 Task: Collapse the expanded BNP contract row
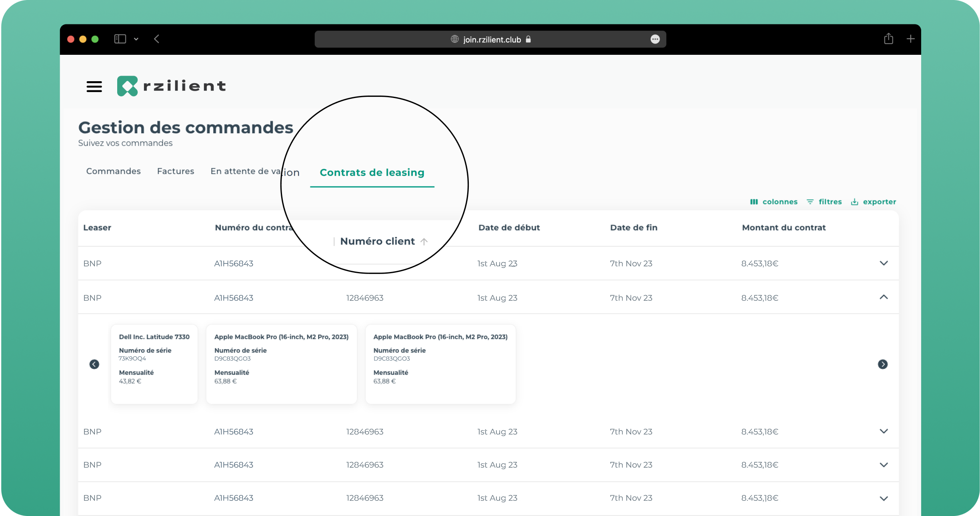click(884, 297)
